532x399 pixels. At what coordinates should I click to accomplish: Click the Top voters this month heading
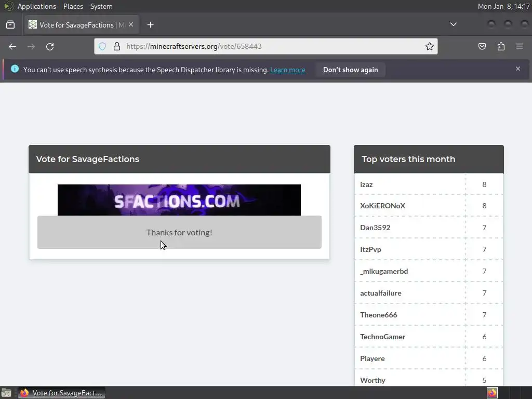[408, 159]
